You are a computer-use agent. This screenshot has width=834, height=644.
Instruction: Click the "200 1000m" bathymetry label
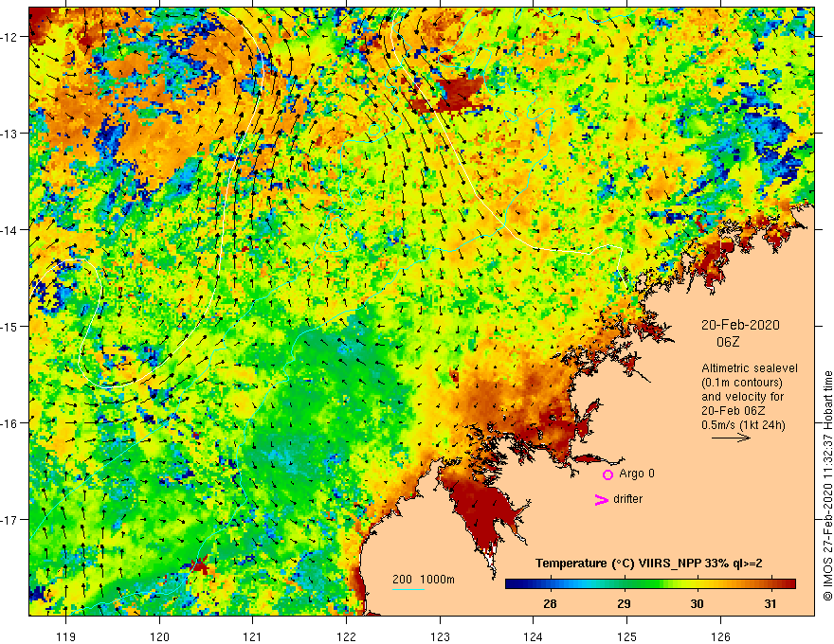424,580
